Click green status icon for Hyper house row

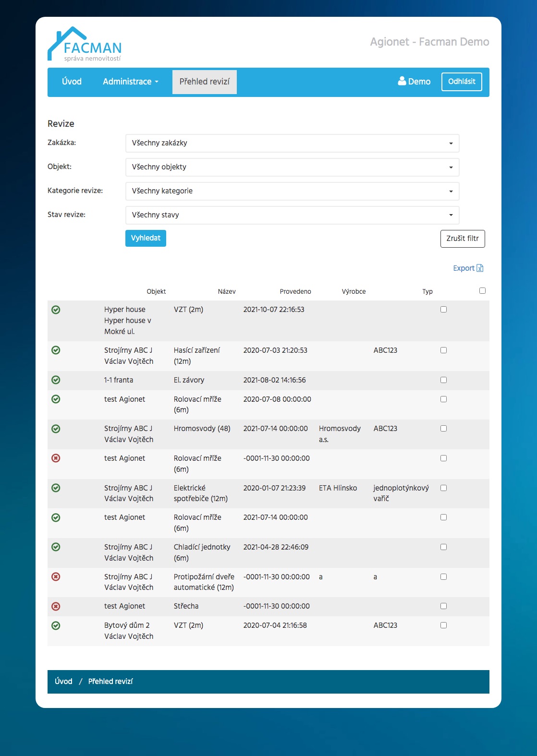click(56, 310)
